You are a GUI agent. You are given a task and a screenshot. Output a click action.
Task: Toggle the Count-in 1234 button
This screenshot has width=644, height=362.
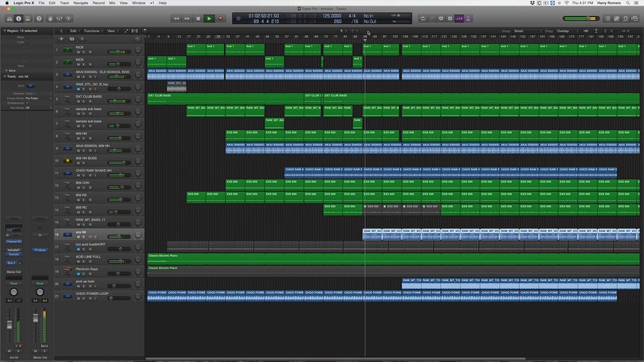coord(459,19)
